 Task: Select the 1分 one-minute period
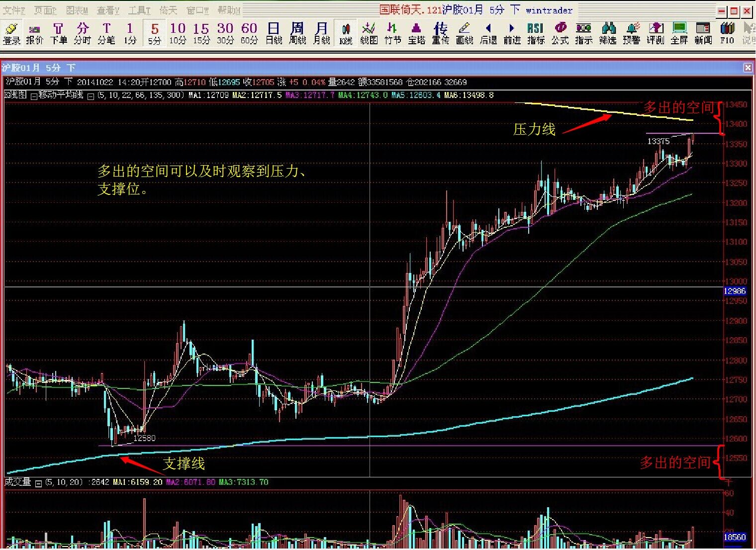tap(130, 33)
